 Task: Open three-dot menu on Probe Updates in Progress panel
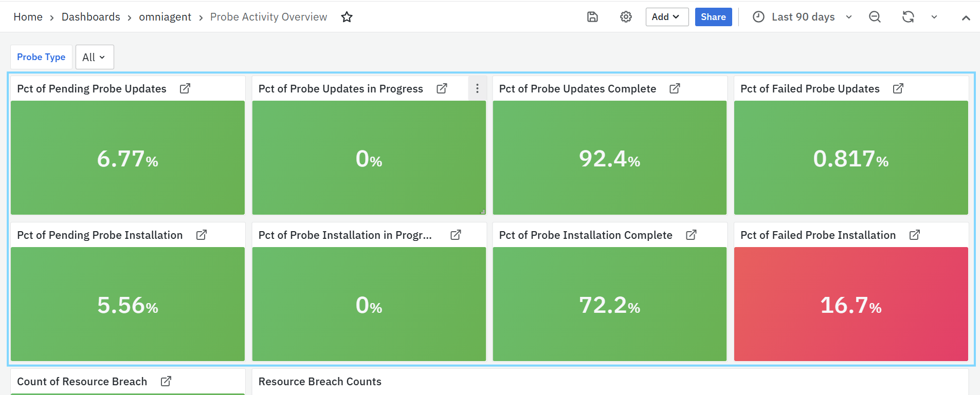pyautogui.click(x=477, y=88)
